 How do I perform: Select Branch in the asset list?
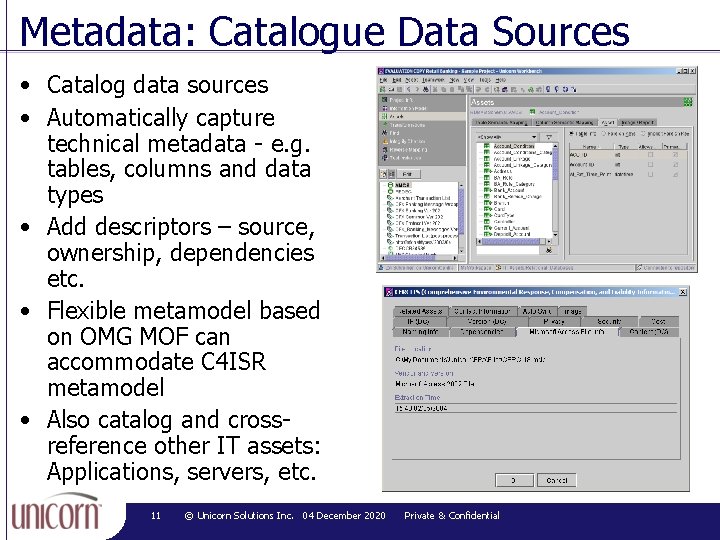coord(501,203)
